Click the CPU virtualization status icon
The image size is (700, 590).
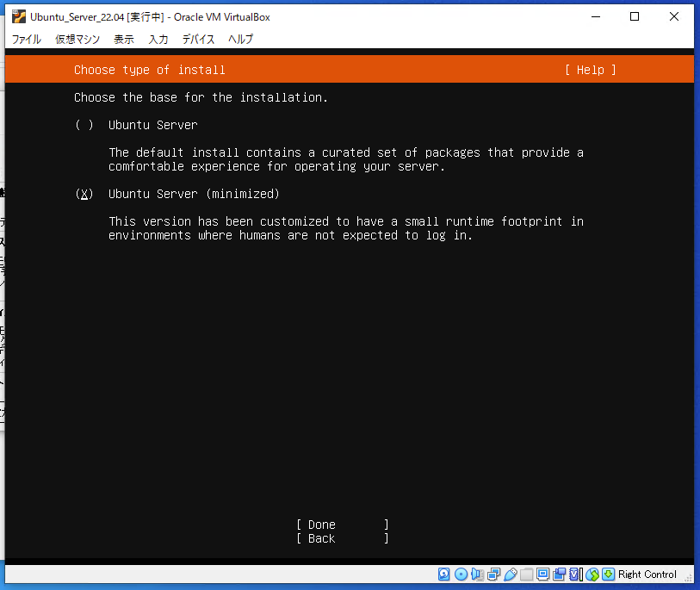click(576, 574)
